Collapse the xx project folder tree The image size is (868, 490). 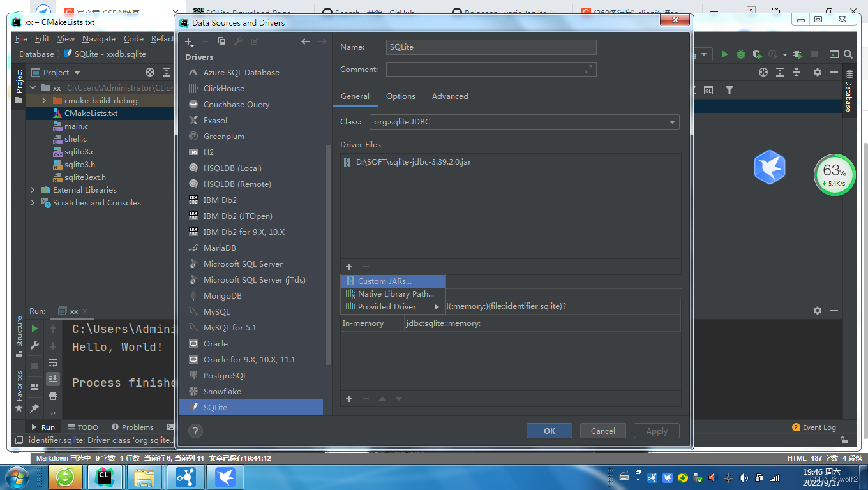(33, 86)
